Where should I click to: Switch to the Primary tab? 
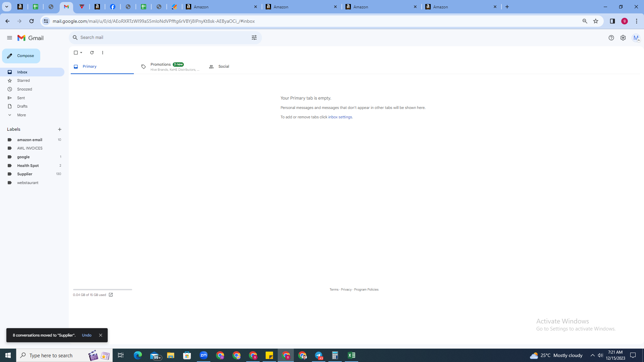tap(102, 67)
